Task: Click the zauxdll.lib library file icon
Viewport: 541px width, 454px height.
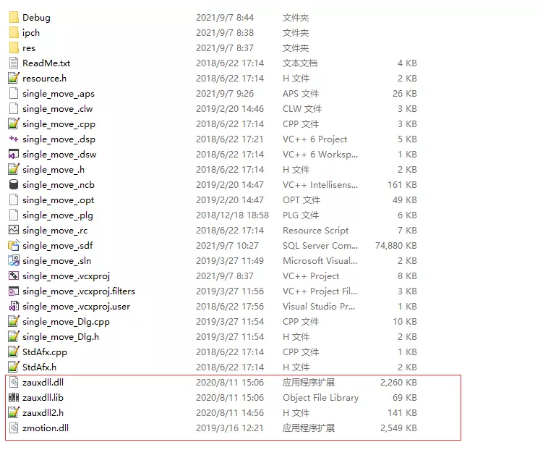Action: (13, 397)
